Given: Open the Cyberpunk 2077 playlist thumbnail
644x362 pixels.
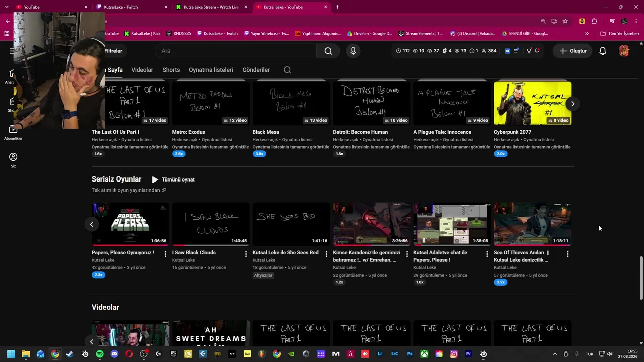Looking at the screenshot, I should [x=532, y=103].
